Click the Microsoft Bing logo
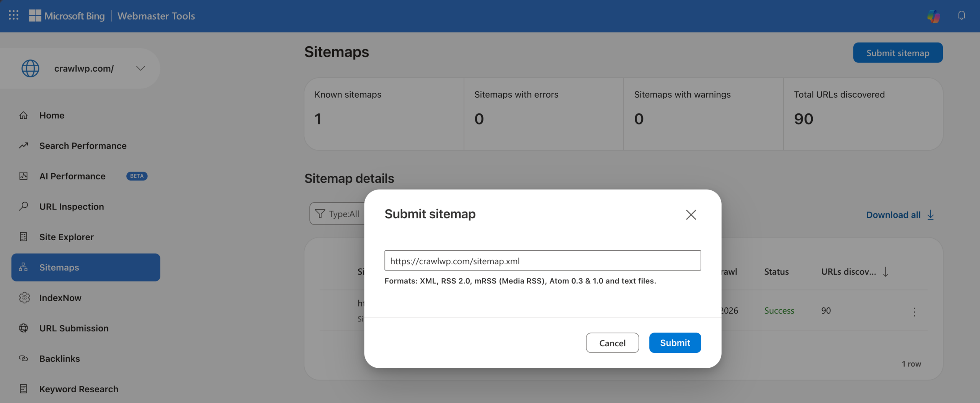The width and height of the screenshot is (980, 403). click(67, 16)
